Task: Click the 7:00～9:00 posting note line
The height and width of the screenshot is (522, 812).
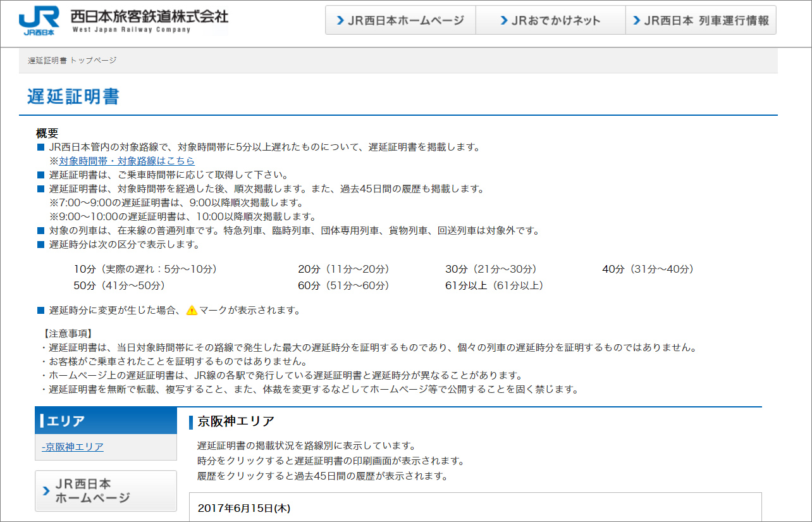Action: (176, 203)
